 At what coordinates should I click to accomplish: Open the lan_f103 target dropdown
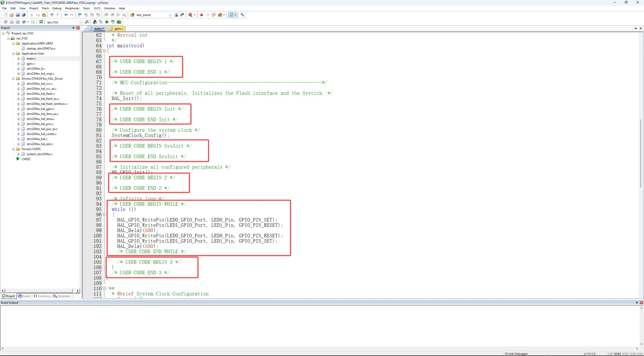(81, 22)
